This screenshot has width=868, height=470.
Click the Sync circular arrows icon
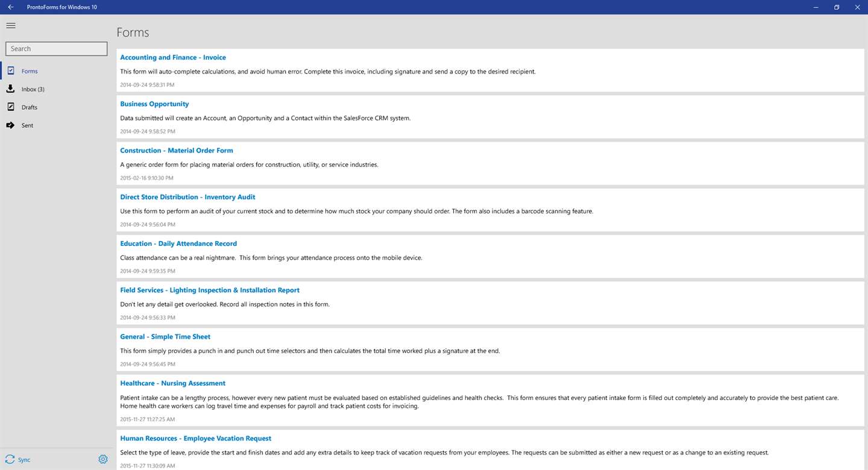tap(10, 459)
